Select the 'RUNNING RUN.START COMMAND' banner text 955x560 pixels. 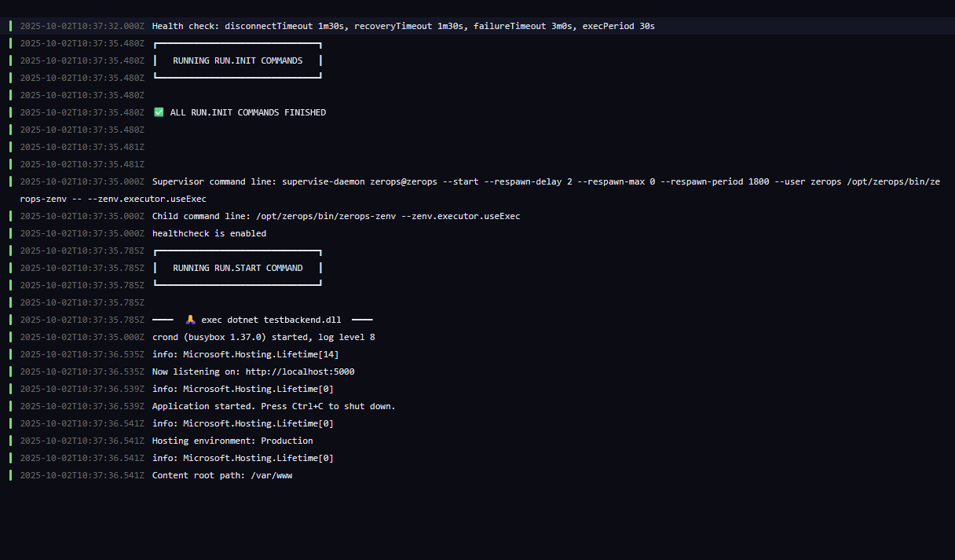point(238,268)
